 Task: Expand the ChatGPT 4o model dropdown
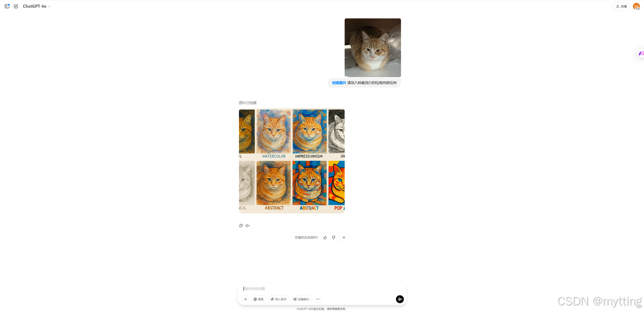(37, 6)
